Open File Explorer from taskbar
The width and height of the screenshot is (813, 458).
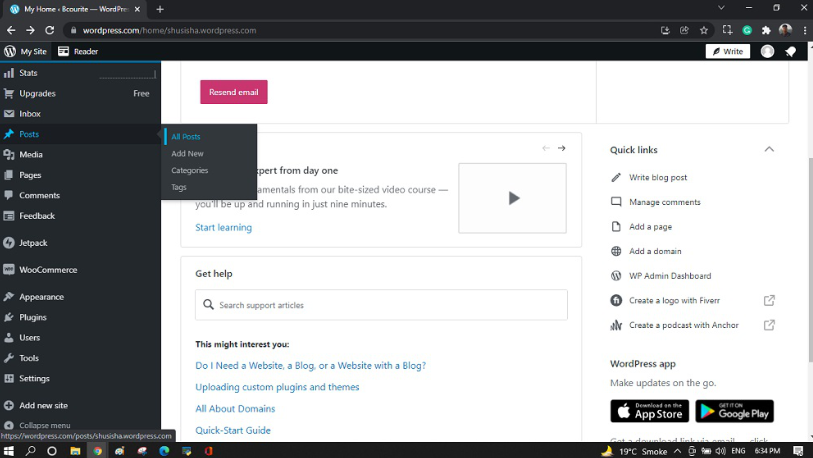[75, 451]
